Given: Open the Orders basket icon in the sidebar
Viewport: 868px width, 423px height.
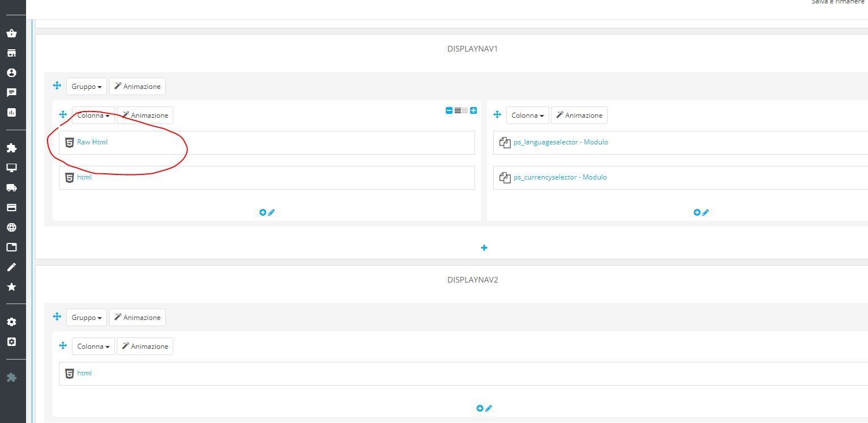Looking at the screenshot, I should (11, 33).
